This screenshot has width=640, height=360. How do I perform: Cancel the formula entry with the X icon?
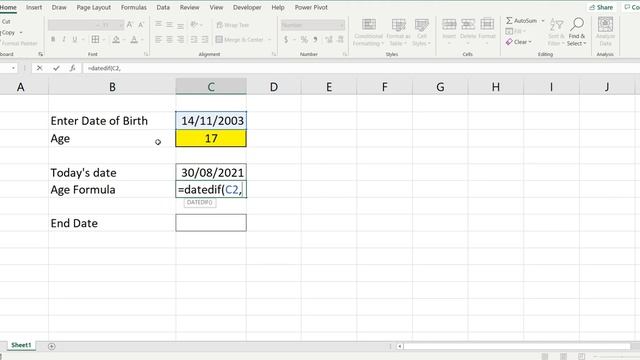point(39,68)
